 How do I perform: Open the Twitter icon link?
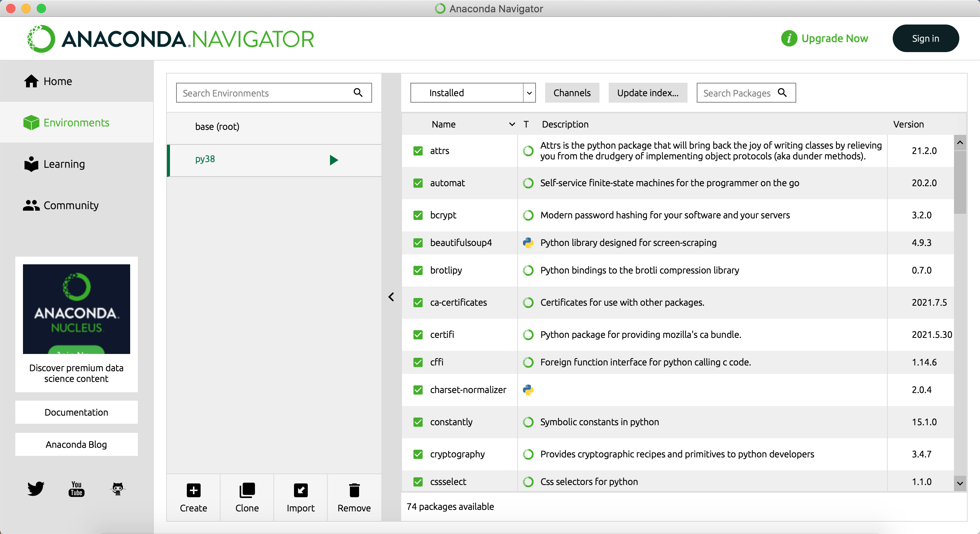(36, 489)
